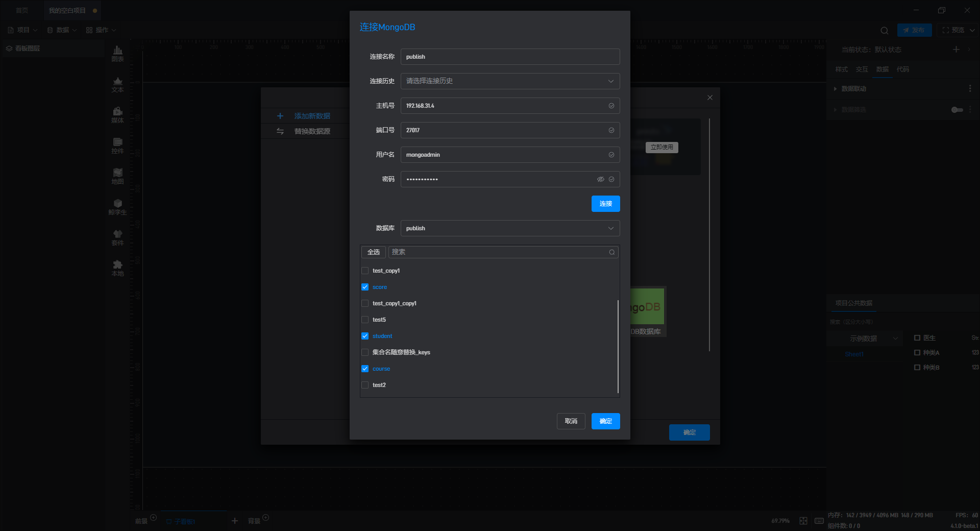Open the 控件 controls components icon
This screenshot has width=980, height=531.
[117, 146]
